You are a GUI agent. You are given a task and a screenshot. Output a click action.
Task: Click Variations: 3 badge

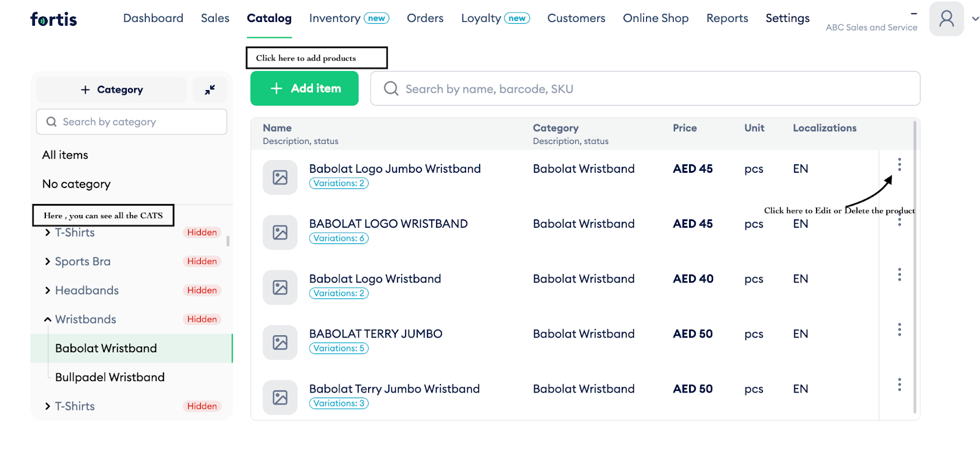[339, 404]
